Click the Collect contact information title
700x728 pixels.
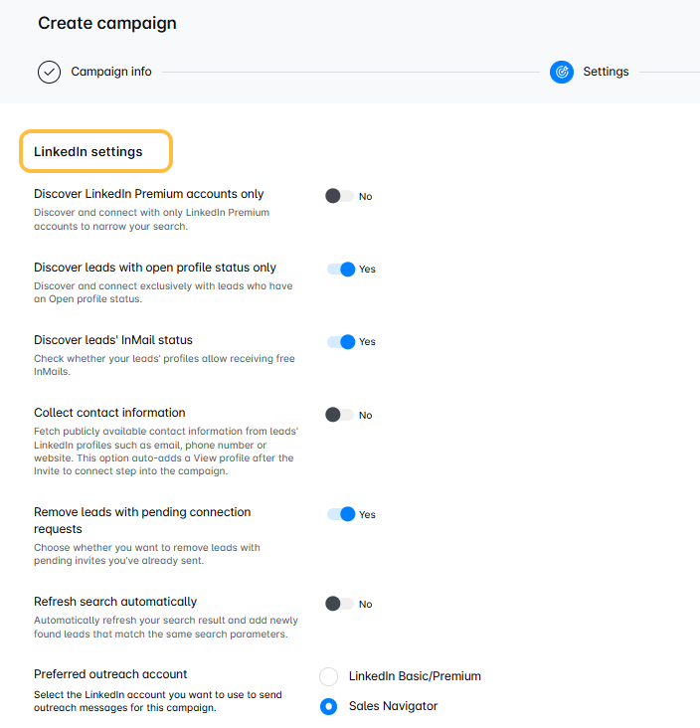point(109,413)
